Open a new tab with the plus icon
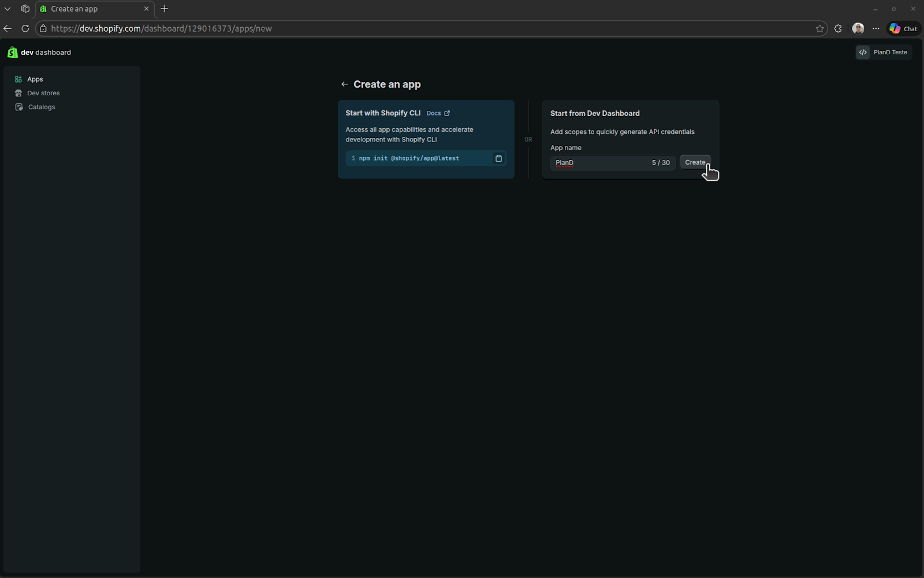Image resolution: width=924 pixels, height=578 pixels. point(165,9)
